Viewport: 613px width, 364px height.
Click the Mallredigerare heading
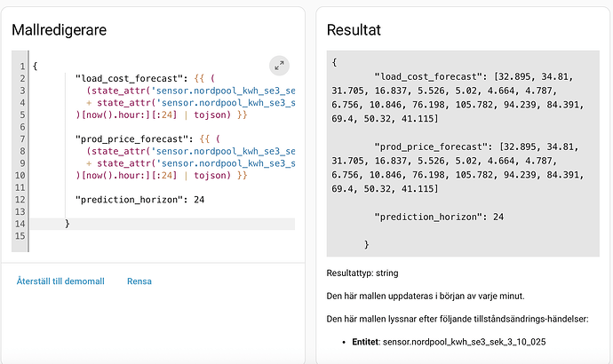coord(59,29)
